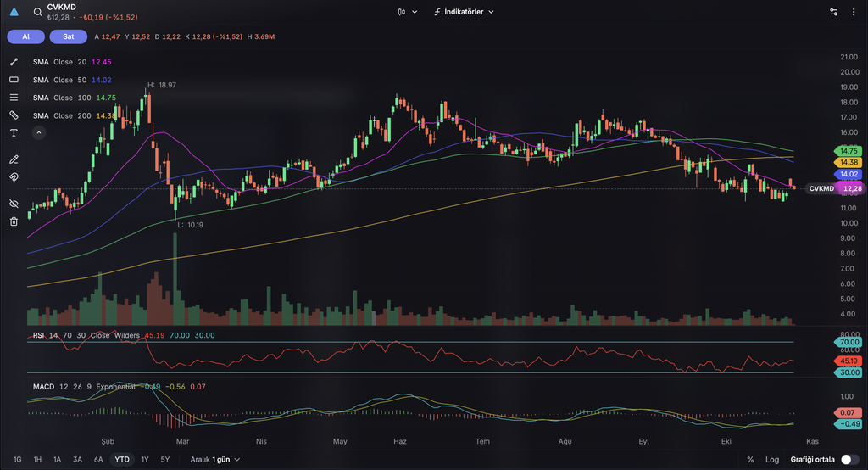
Task: Select SMA Close 20 indicator legend
Action: (x=72, y=62)
